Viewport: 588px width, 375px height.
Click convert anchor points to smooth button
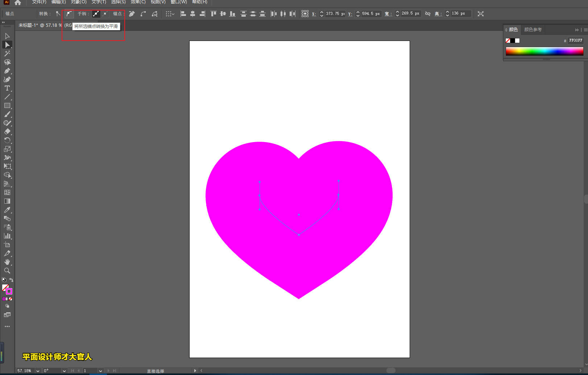pos(69,14)
